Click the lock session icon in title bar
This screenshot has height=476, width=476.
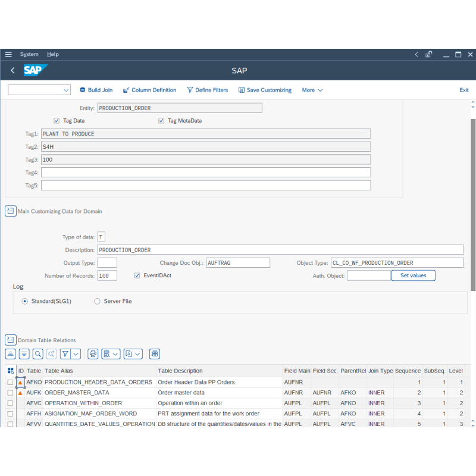[x=428, y=54]
